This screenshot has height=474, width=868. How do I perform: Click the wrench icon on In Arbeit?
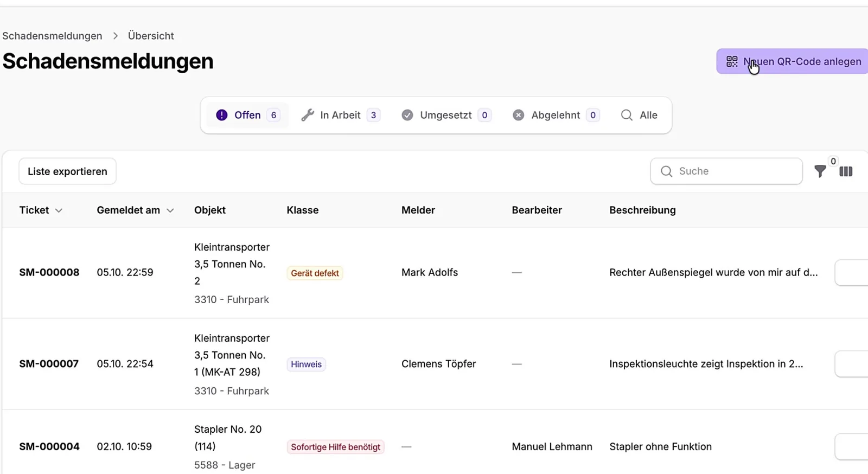(308, 115)
